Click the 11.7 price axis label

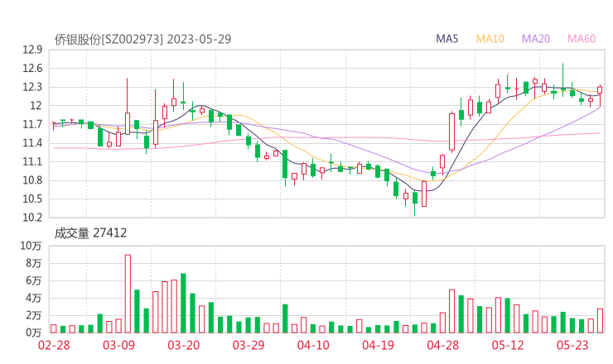[32, 124]
